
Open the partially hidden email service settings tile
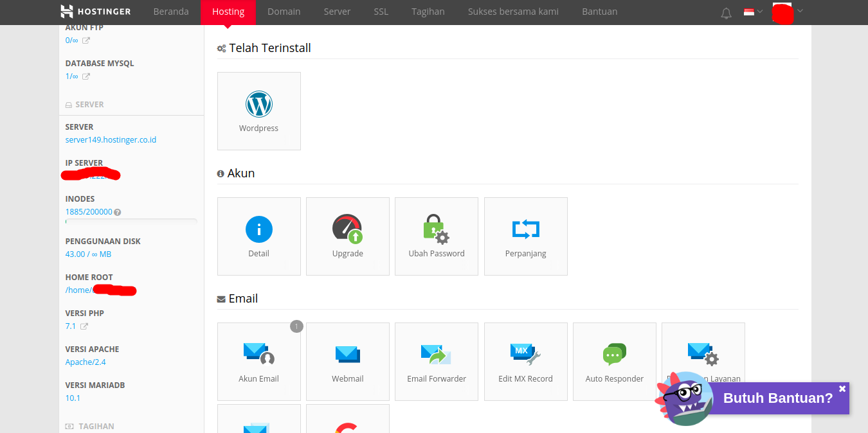coord(703,362)
